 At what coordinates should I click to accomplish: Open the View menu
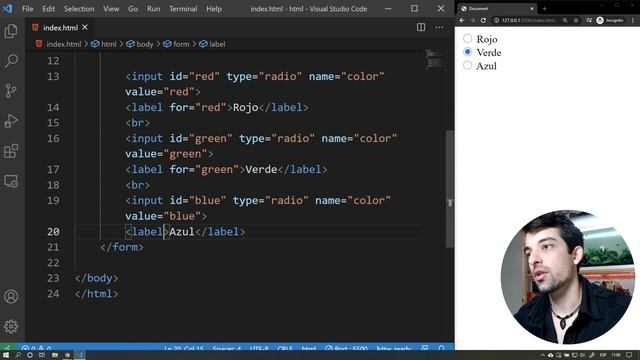[111, 9]
